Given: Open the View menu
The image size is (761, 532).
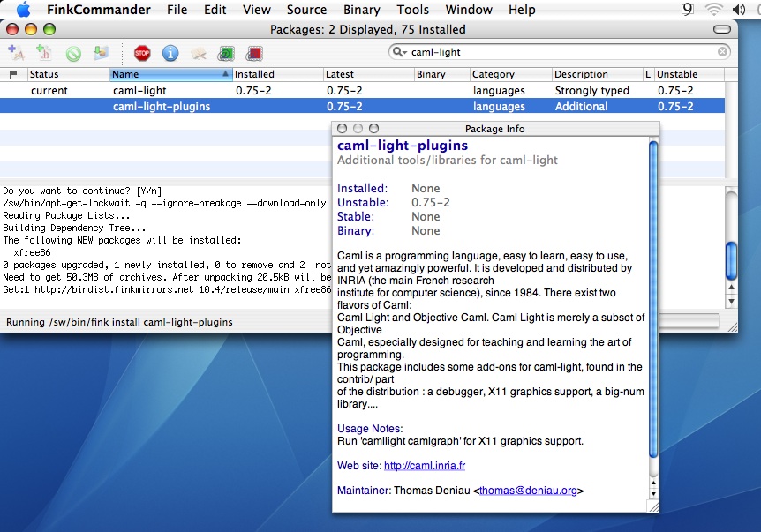Looking at the screenshot, I should (x=257, y=9).
